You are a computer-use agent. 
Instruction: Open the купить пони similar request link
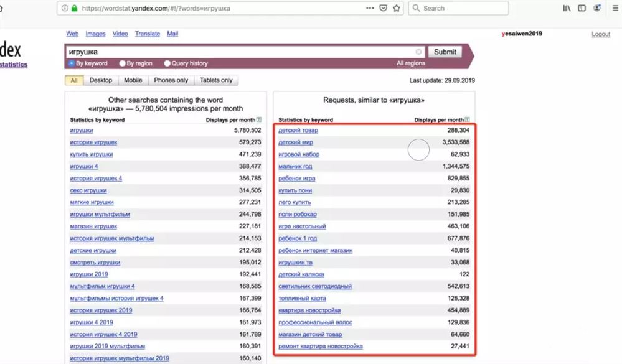click(295, 190)
